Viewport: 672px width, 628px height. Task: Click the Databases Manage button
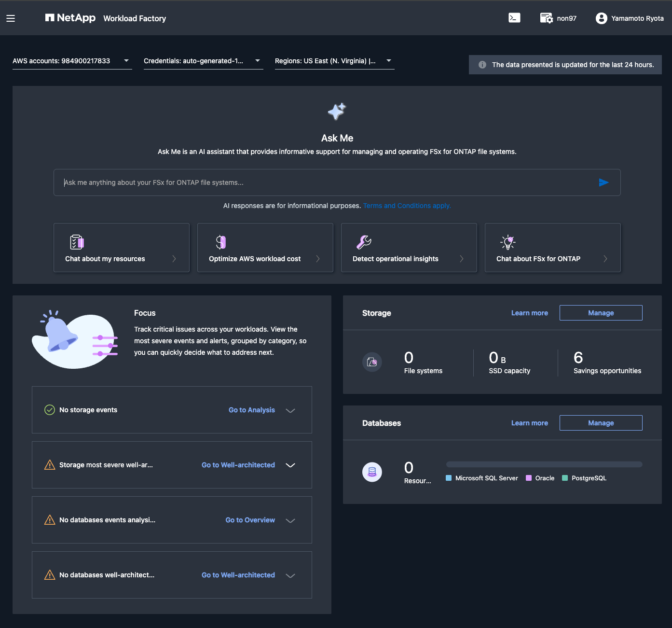[601, 423]
